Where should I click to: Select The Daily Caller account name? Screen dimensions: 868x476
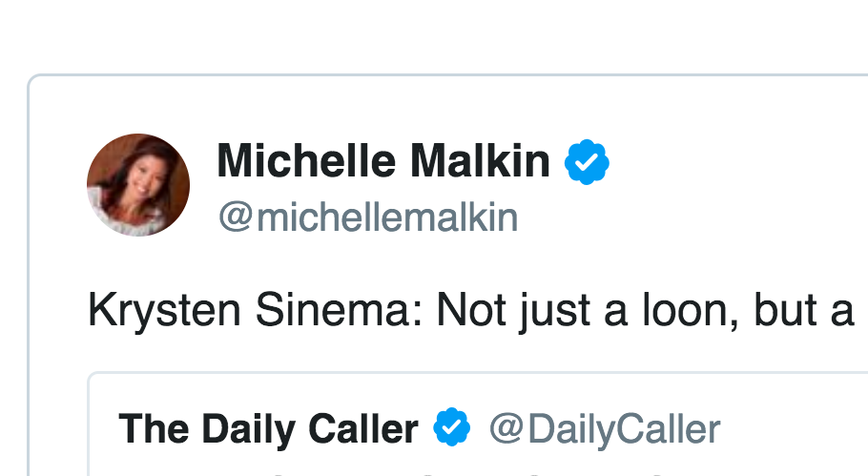(268, 429)
